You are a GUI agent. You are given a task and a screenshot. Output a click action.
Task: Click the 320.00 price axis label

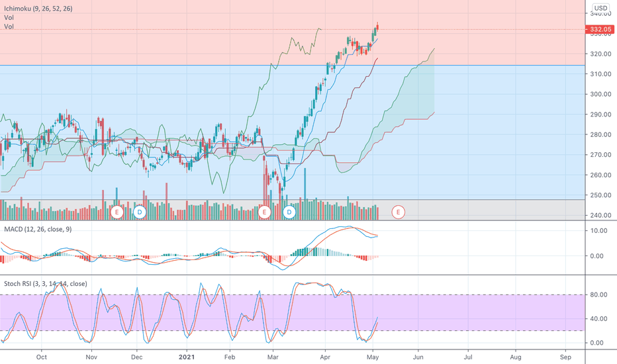point(601,54)
